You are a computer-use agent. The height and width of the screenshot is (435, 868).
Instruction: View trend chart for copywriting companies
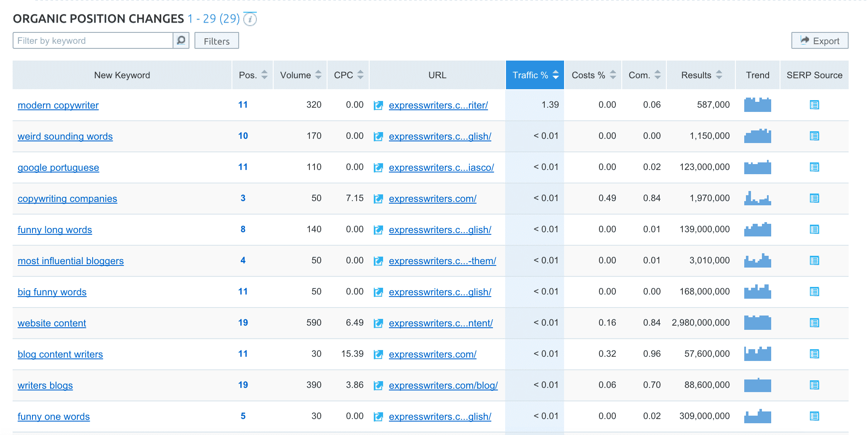coord(757,199)
